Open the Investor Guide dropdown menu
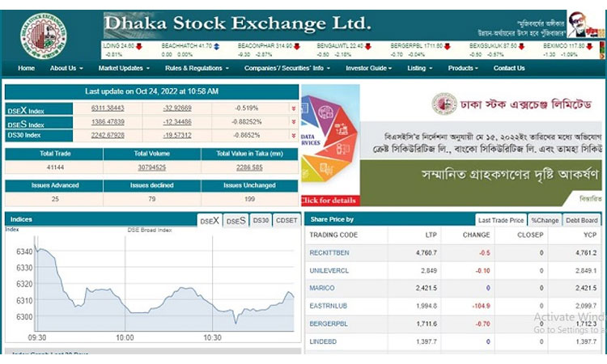This screenshot has width=607, height=364. (371, 69)
